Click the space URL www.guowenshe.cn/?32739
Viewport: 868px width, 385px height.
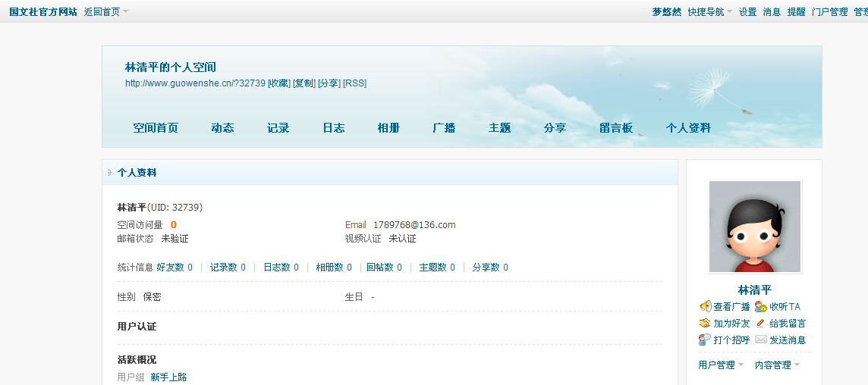coord(196,83)
